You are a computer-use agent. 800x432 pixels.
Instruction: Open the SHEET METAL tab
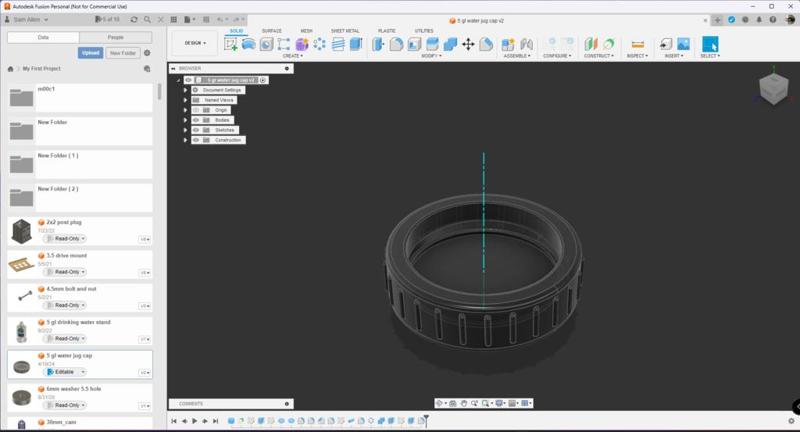[x=345, y=31]
